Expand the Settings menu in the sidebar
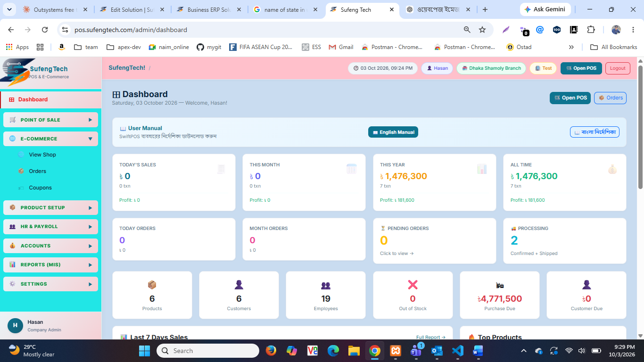Image resolution: width=644 pixels, height=362 pixels. 50,284
